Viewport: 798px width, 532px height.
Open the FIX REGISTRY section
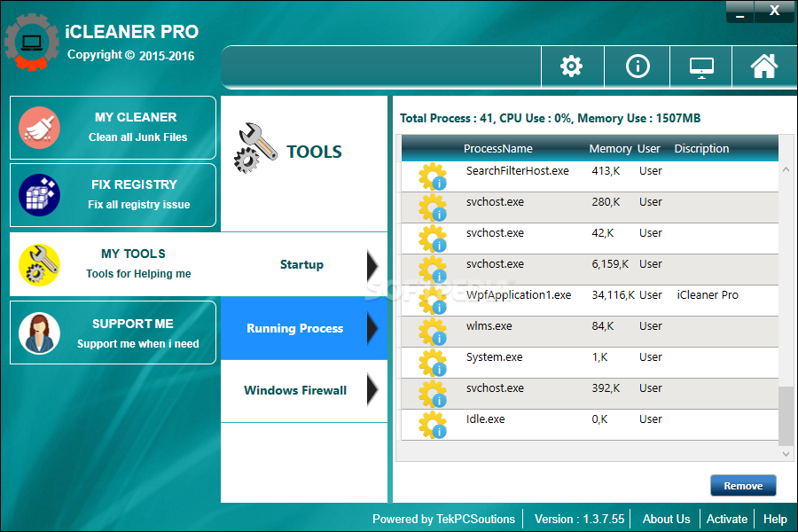113,195
